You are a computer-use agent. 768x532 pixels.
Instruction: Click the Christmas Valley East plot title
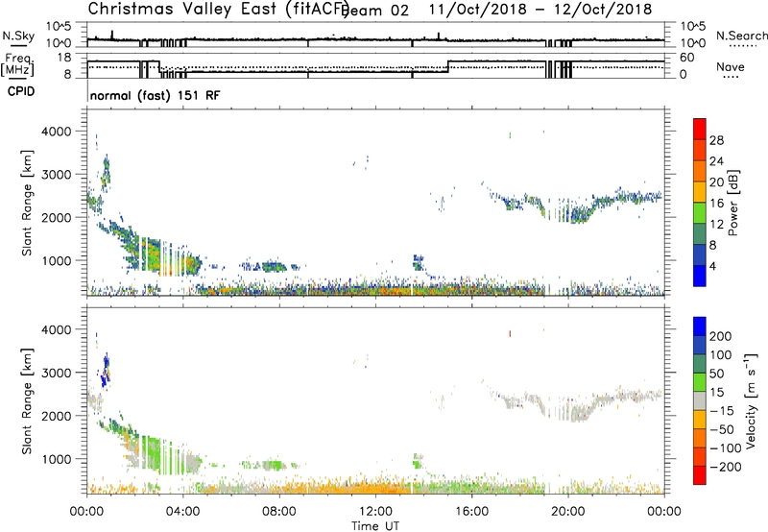click(x=218, y=9)
